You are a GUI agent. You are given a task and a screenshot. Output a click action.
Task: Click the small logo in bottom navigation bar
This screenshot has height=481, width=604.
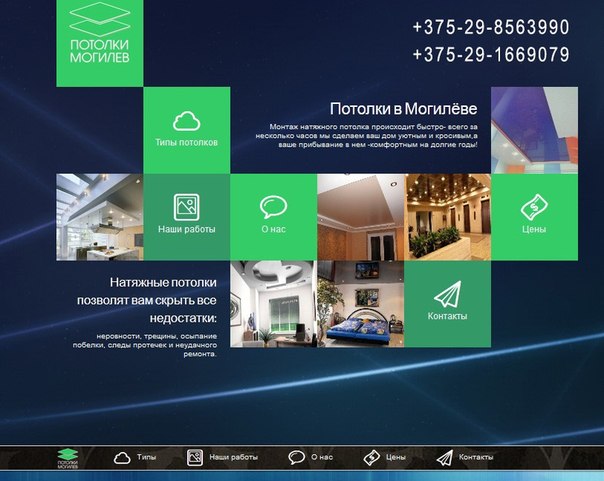68,458
